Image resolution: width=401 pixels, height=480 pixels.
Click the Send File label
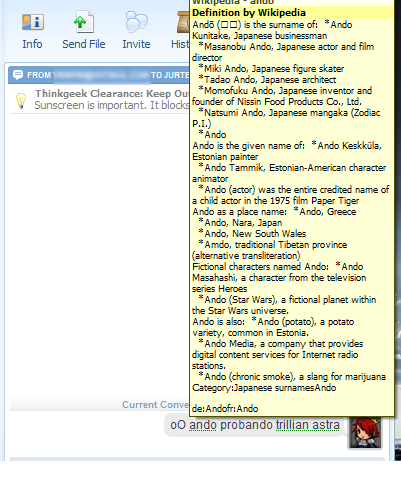click(84, 44)
